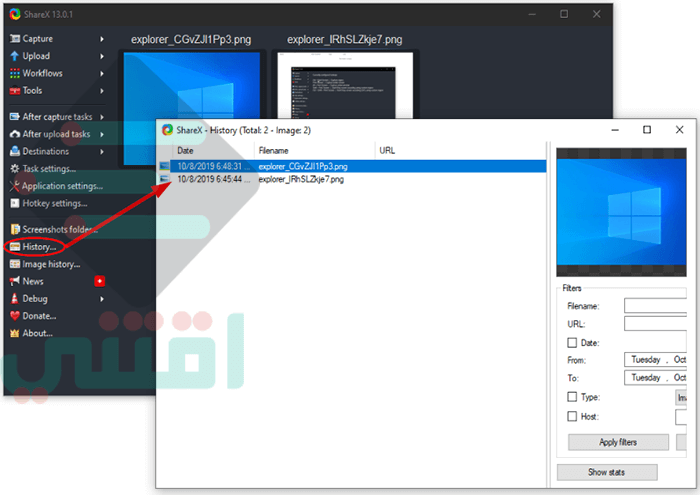The image size is (700, 495).
Task: Click the red News notification badge
Action: pos(100,281)
